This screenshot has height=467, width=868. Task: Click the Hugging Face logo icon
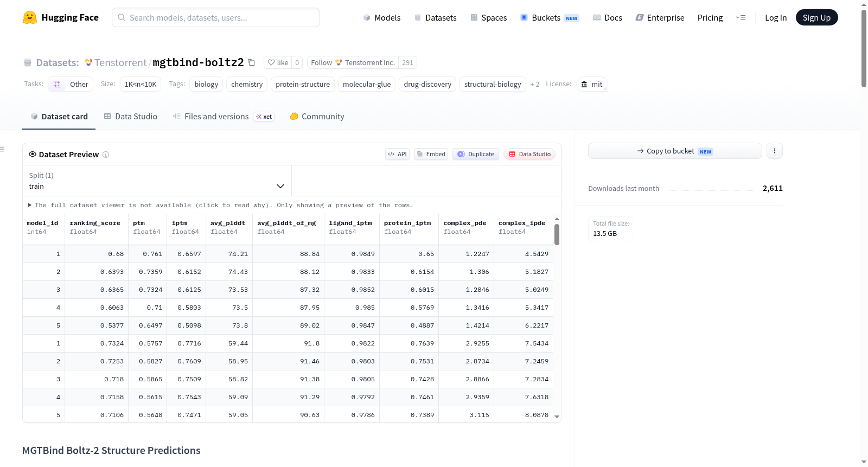(x=30, y=17)
